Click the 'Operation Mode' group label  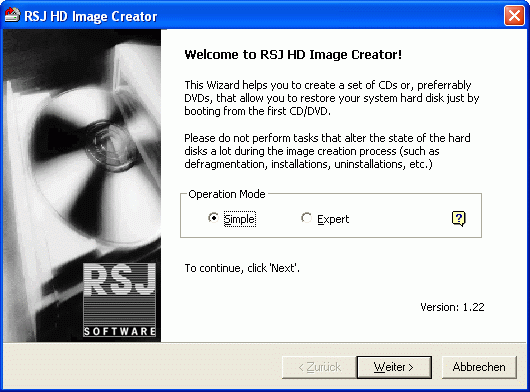227,194
